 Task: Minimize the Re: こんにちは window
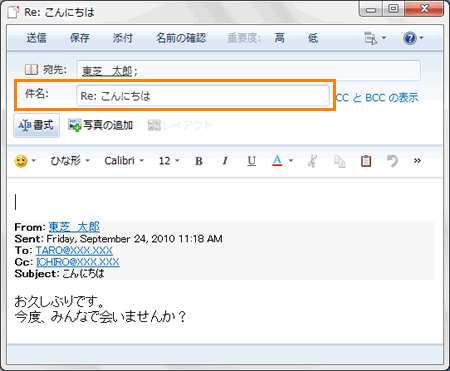click(x=371, y=9)
